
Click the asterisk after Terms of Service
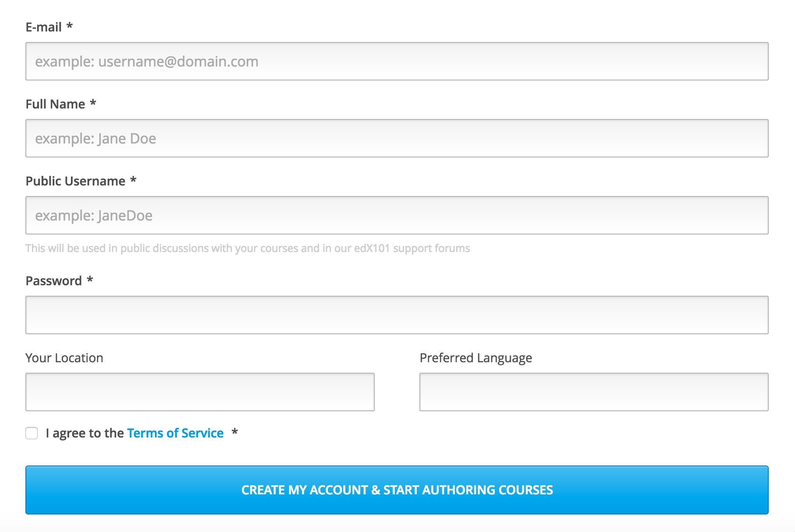point(235,432)
